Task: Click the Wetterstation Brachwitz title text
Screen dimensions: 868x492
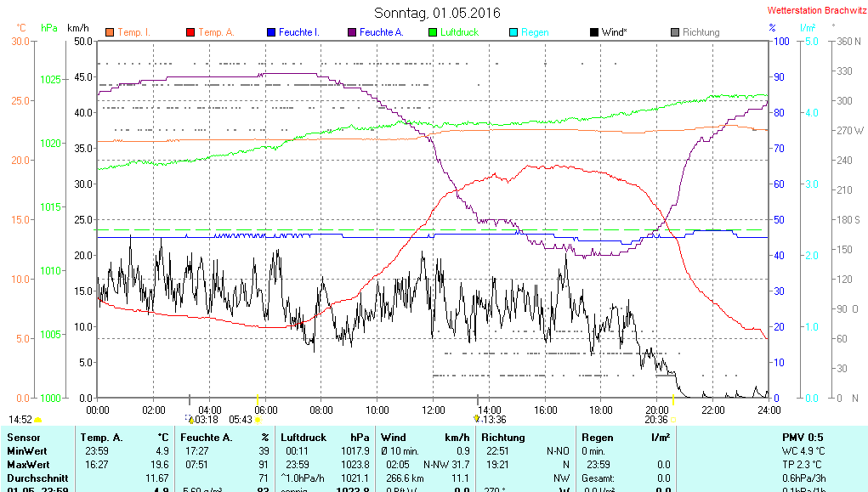Action: (x=814, y=10)
